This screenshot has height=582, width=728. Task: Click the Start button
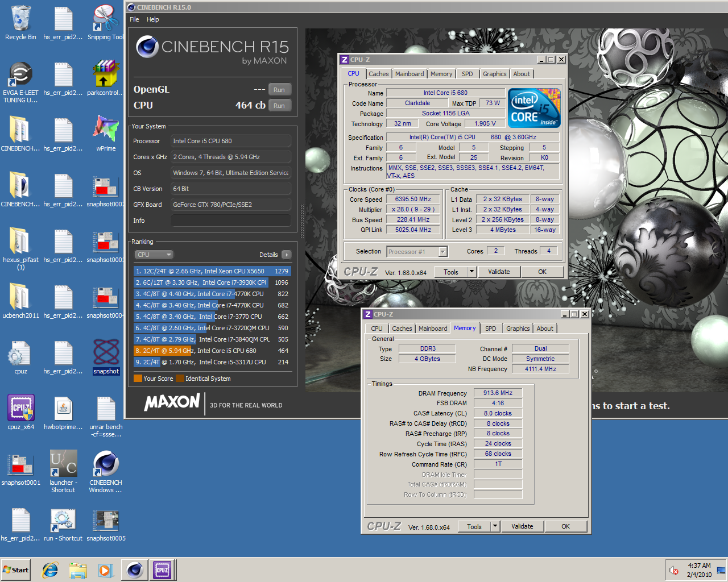coord(16,570)
